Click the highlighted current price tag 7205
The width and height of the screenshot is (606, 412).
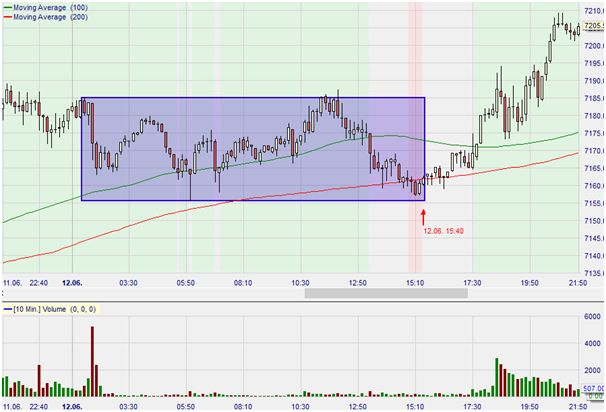594,26
